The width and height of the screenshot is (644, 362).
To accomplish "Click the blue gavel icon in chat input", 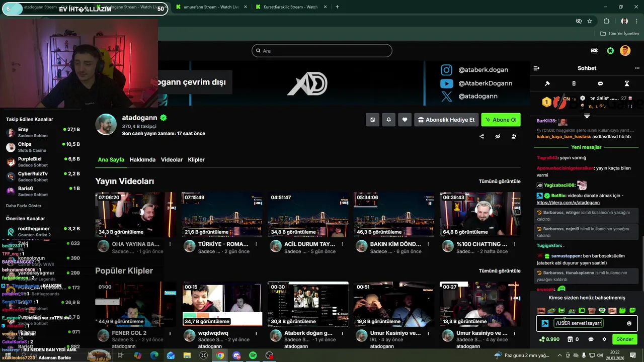I will pyautogui.click(x=545, y=323).
